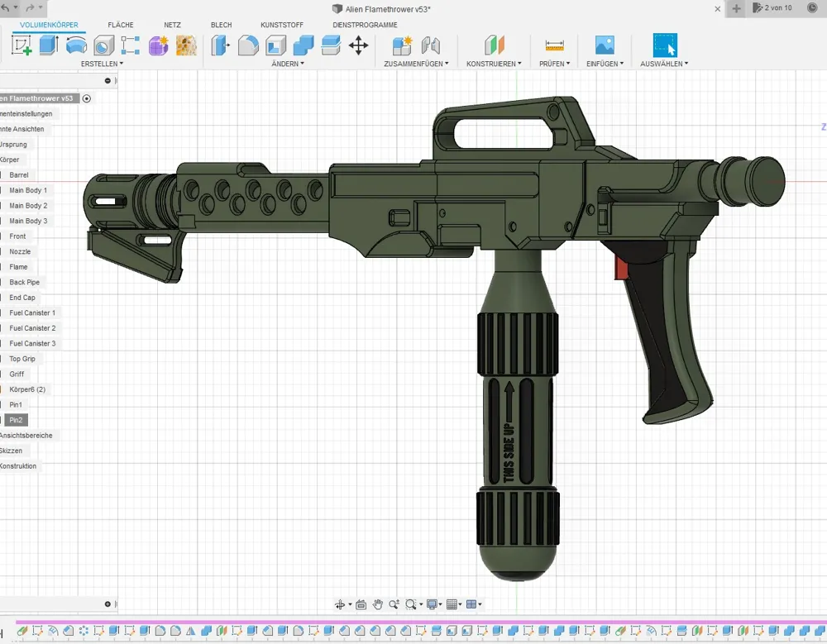Click the plus button to open another document tab
This screenshot has height=644, width=827.
[x=735, y=8]
